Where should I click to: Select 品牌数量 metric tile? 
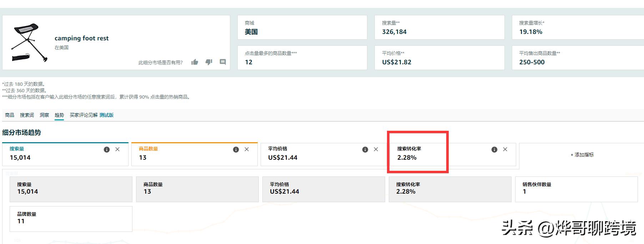coord(71,219)
